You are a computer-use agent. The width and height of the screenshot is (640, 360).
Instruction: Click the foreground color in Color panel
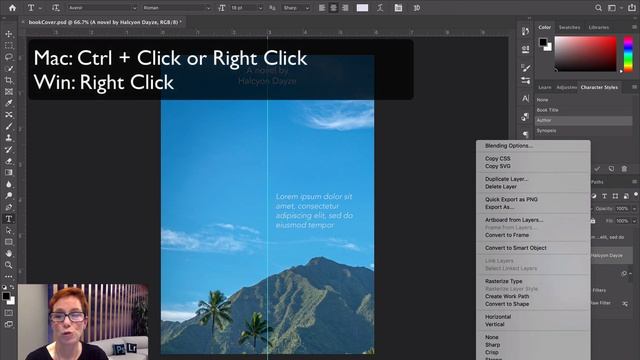[x=543, y=42]
